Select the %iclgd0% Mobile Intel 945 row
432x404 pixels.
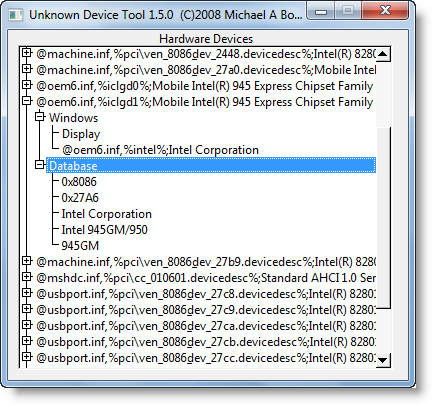click(x=204, y=86)
